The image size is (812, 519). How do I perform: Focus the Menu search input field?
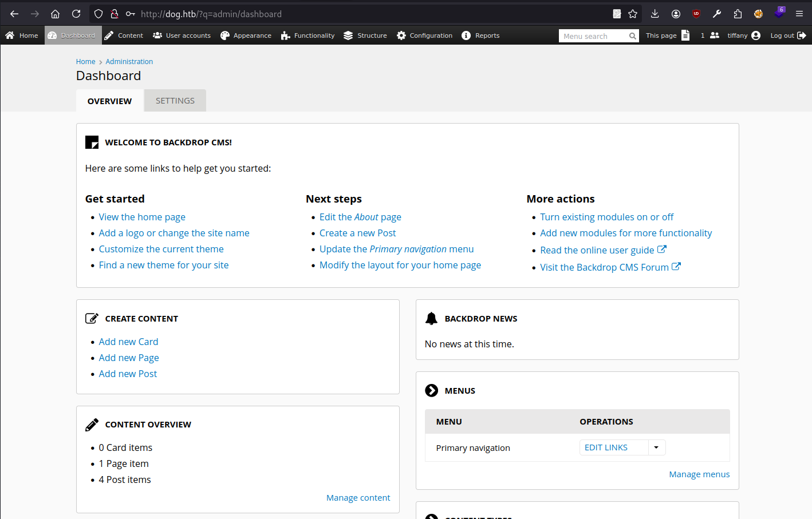(593, 36)
